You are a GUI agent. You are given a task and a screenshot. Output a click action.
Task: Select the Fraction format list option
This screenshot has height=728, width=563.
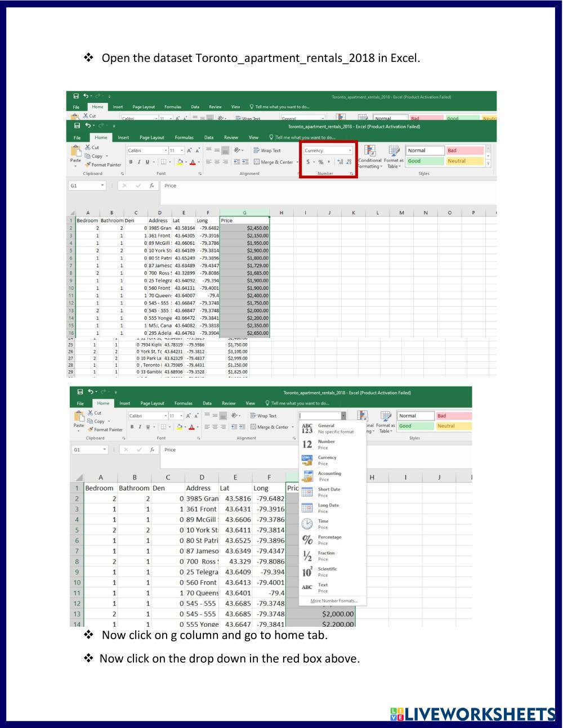tap(327, 555)
